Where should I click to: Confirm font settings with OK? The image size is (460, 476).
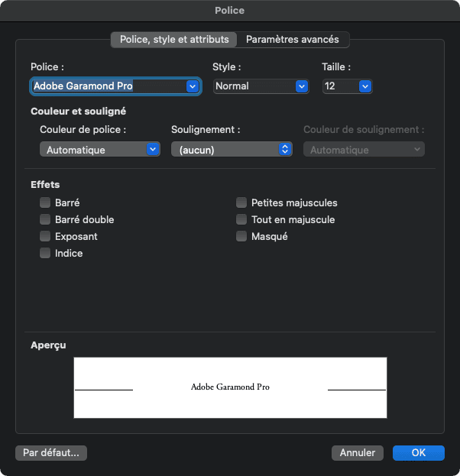[x=419, y=452]
